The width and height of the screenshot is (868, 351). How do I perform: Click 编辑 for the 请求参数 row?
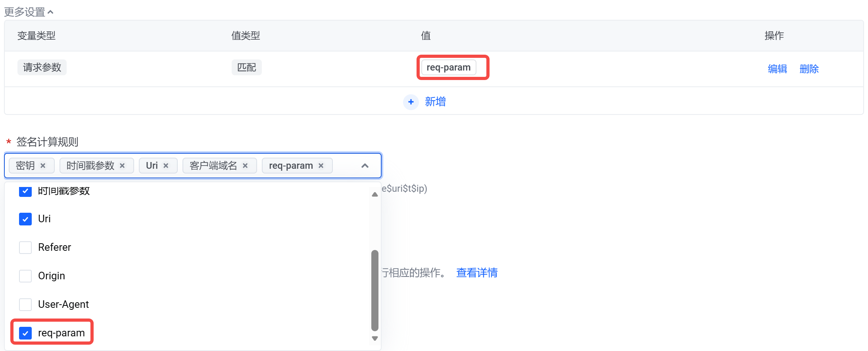pyautogui.click(x=777, y=69)
